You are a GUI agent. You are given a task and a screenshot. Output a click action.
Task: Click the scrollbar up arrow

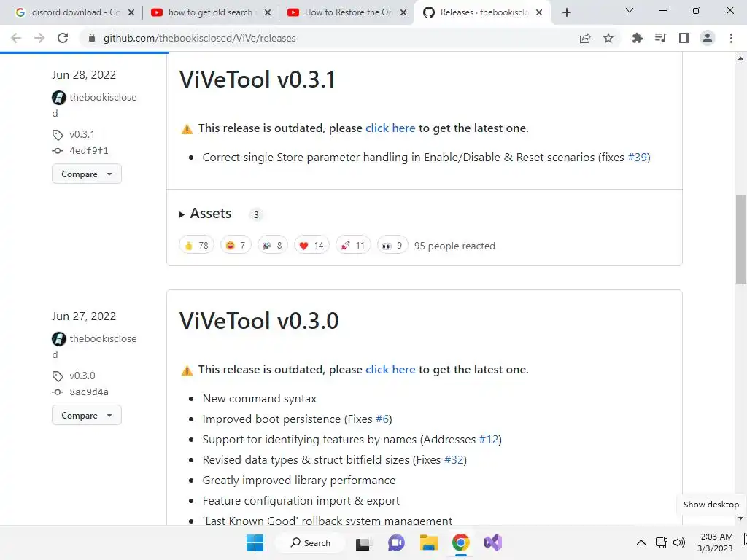click(x=741, y=58)
